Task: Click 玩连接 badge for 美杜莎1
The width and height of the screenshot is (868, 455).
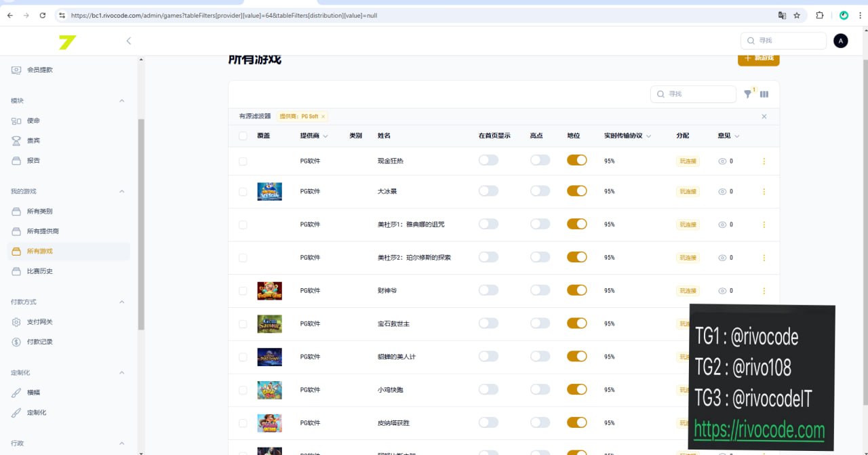Action: point(688,224)
